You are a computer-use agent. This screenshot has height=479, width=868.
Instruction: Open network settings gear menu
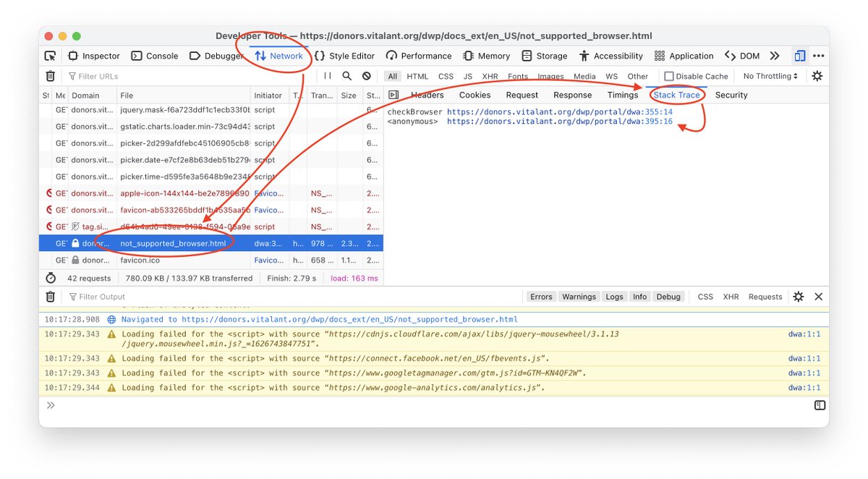click(817, 76)
